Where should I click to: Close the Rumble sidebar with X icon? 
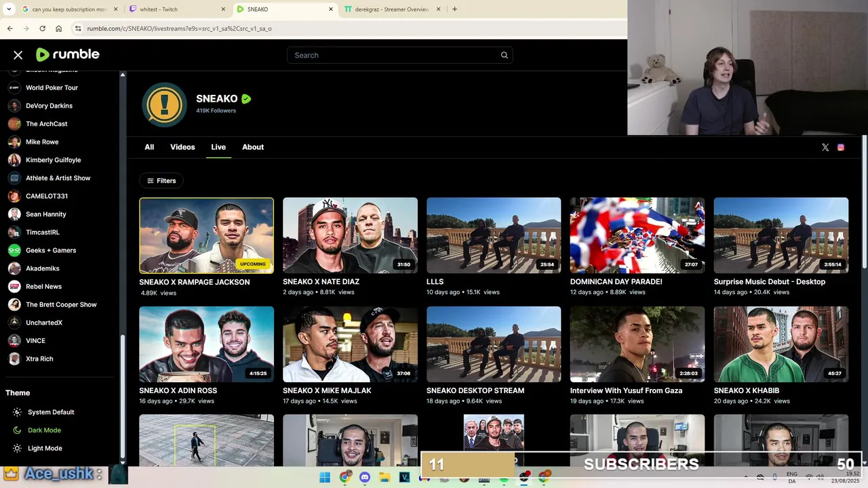[18, 55]
